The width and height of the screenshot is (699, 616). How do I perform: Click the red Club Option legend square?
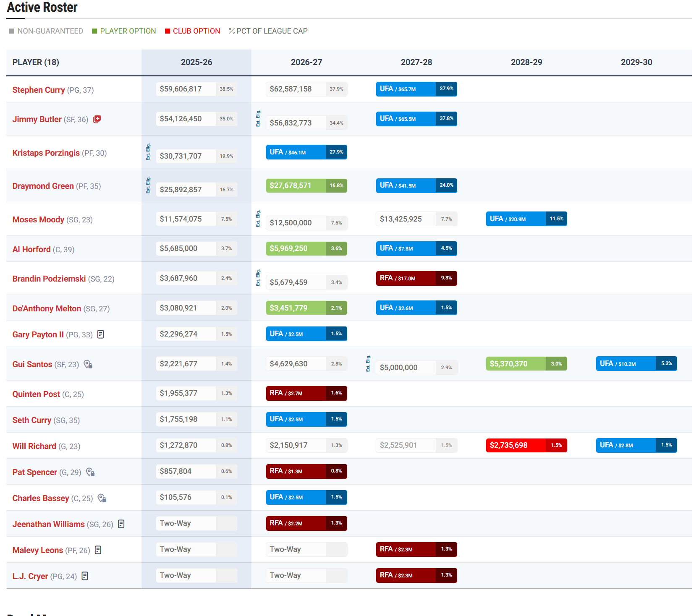point(168,31)
